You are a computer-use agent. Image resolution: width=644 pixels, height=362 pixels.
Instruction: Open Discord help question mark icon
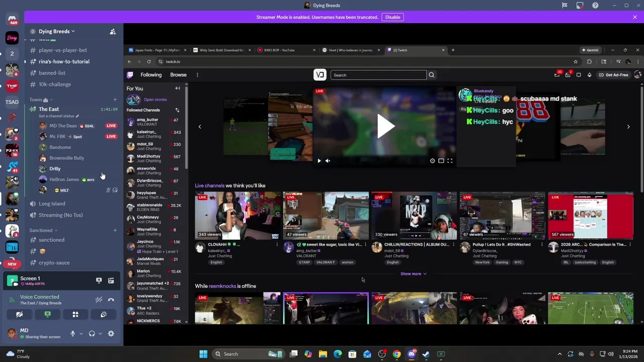coord(595,6)
